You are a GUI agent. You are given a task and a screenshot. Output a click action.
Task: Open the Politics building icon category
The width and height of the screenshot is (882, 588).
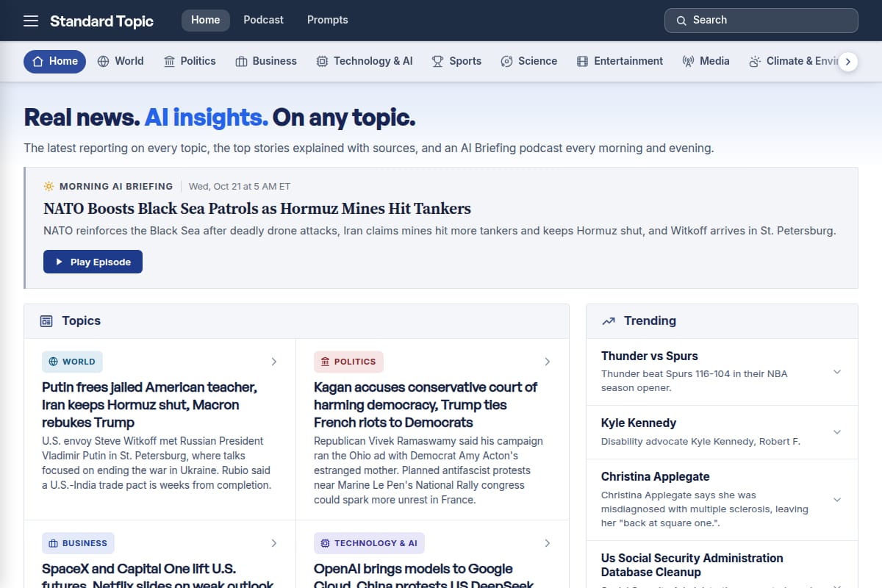(x=169, y=62)
